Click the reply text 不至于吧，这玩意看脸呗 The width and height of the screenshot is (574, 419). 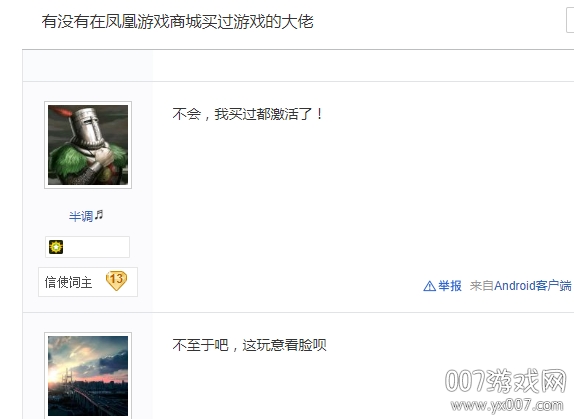point(249,345)
